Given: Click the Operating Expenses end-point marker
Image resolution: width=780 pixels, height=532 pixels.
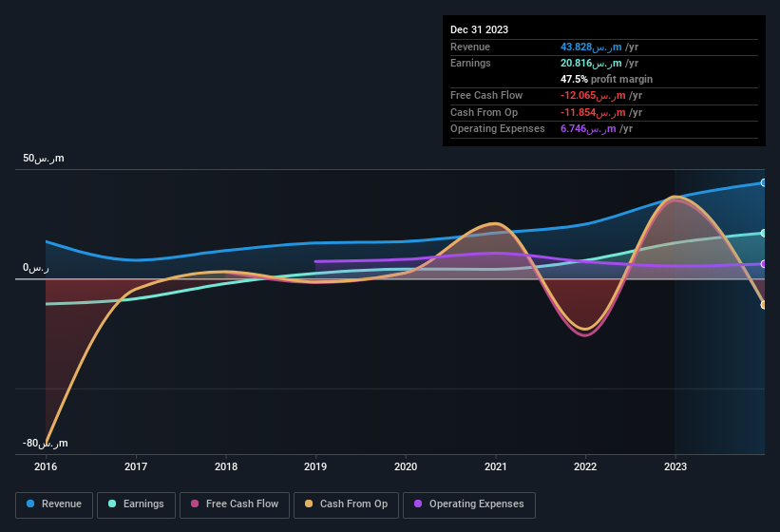Looking at the screenshot, I should [764, 264].
